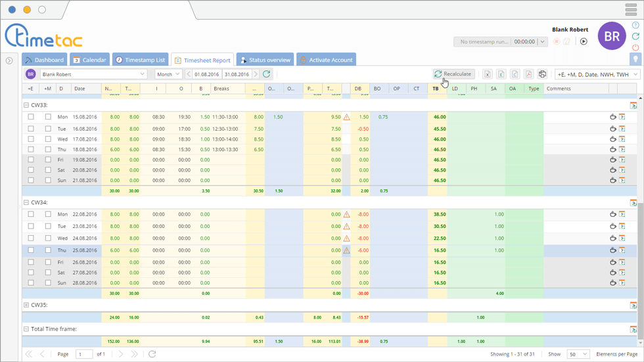
Task: Open the Month period dropdown
Action: (169, 74)
